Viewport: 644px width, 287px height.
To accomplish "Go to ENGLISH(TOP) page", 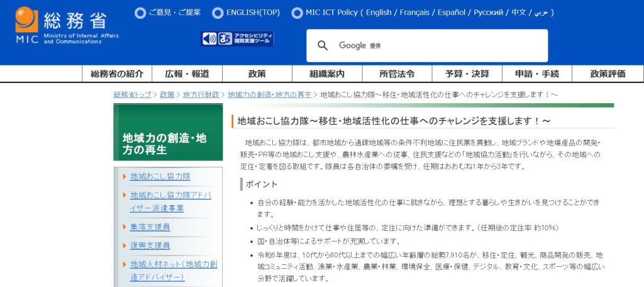I will [253, 13].
